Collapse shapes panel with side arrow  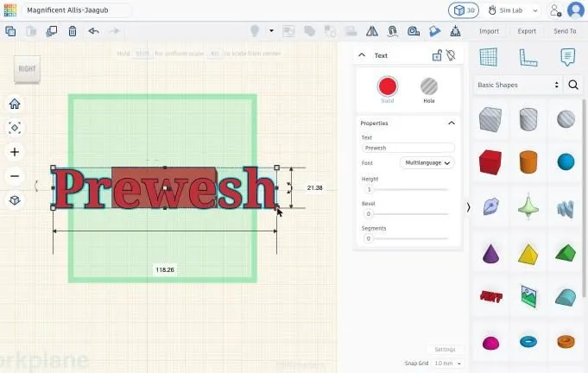468,207
